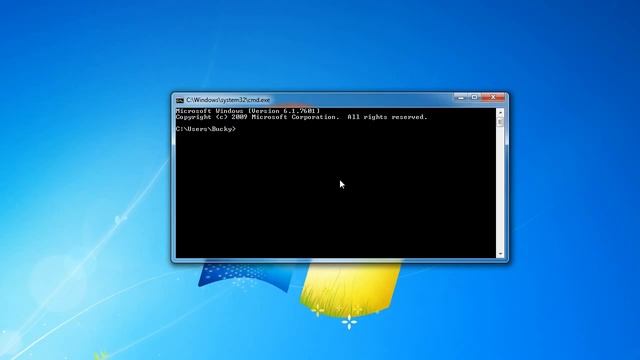Minimize the cmd.exe window

click(461, 98)
